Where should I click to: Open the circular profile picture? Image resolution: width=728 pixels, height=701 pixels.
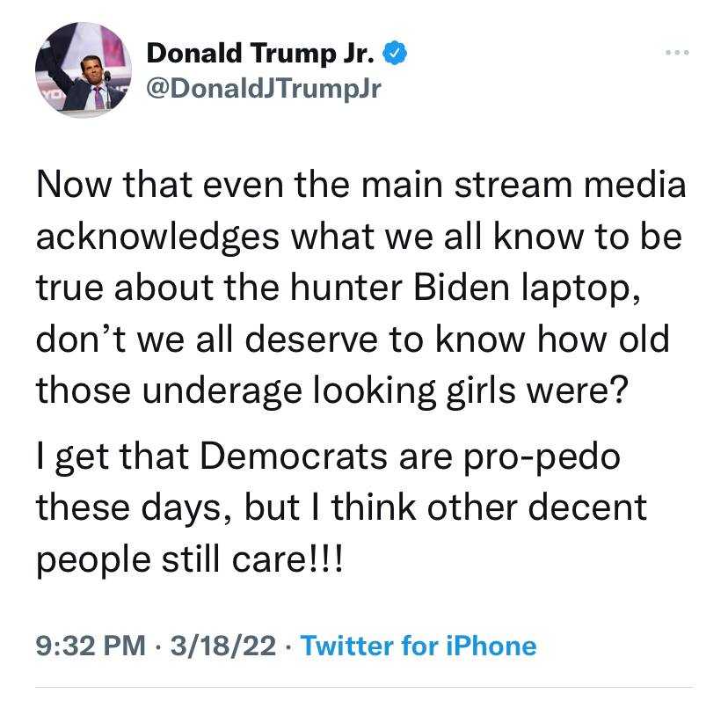pos(84,69)
